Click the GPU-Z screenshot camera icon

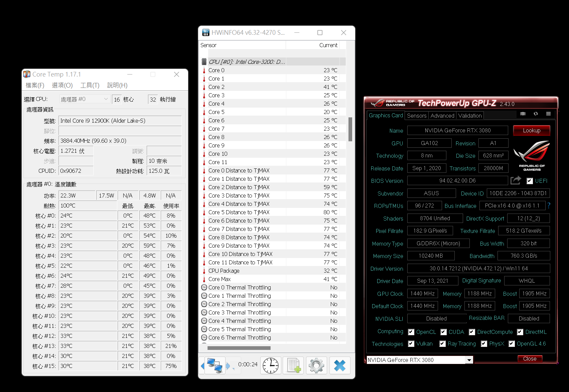coord(523,114)
